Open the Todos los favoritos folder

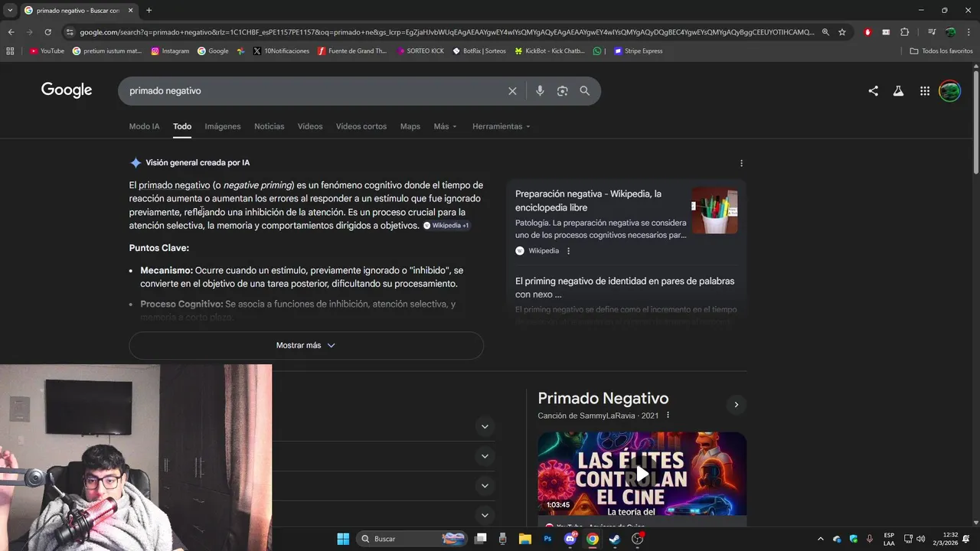tap(941, 51)
